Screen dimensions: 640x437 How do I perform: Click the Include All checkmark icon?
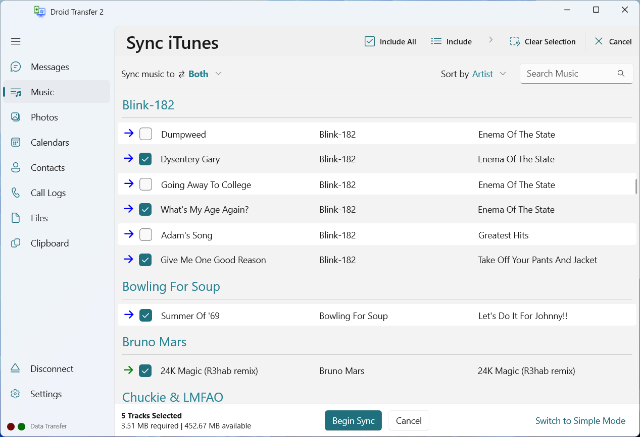(x=369, y=41)
